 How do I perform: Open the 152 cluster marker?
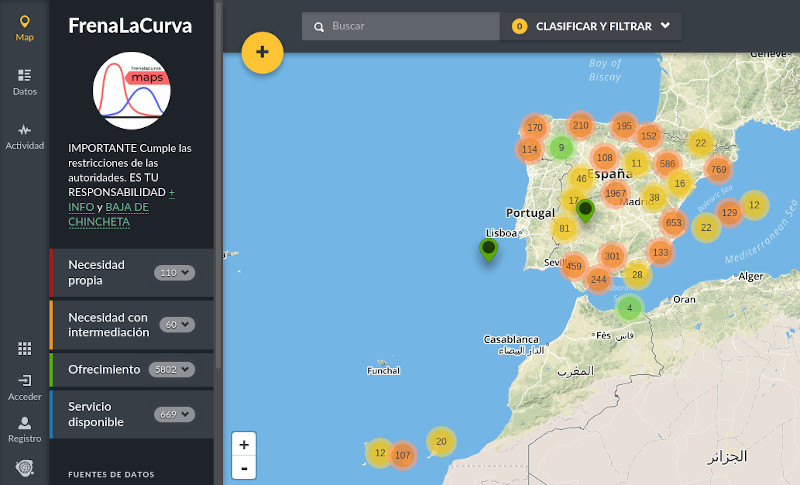tap(649, 136)
